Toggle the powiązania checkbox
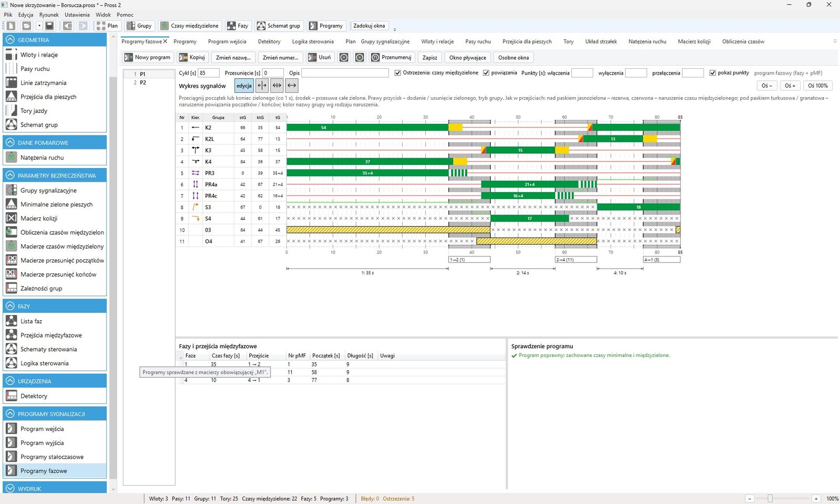Viewport: 840px width, 504px height. coord(486,73)
